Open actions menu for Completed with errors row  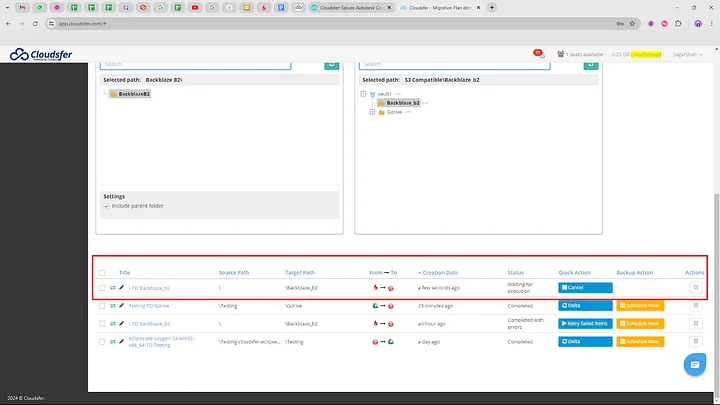(696, 323)
